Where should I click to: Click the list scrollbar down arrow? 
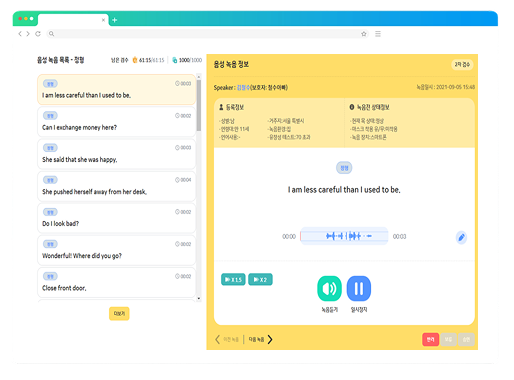(199, 298)
